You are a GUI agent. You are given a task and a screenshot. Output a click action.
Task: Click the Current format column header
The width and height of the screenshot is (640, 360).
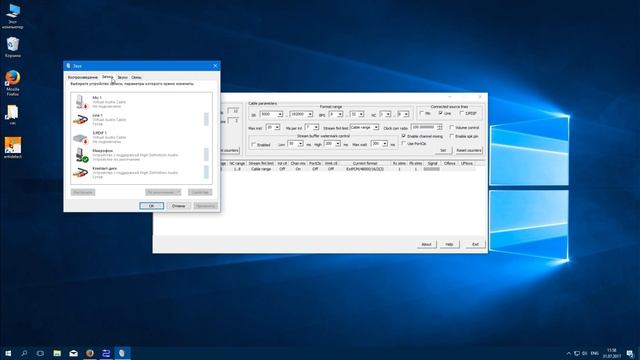(364, 163)
